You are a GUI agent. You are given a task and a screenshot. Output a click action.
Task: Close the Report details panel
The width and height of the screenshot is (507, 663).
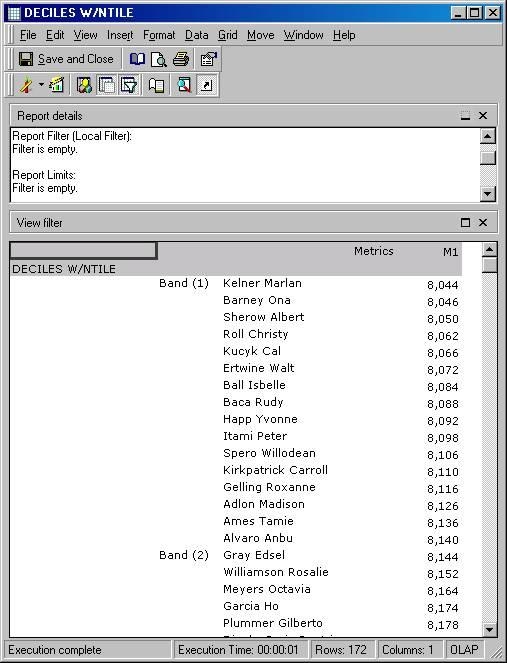click(x=483, y=116)
